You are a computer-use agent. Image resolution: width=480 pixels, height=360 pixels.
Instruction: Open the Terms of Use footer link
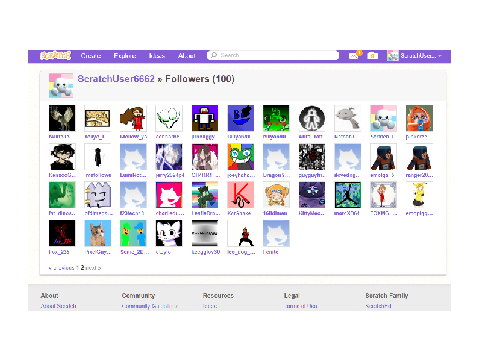click(302, 306)
